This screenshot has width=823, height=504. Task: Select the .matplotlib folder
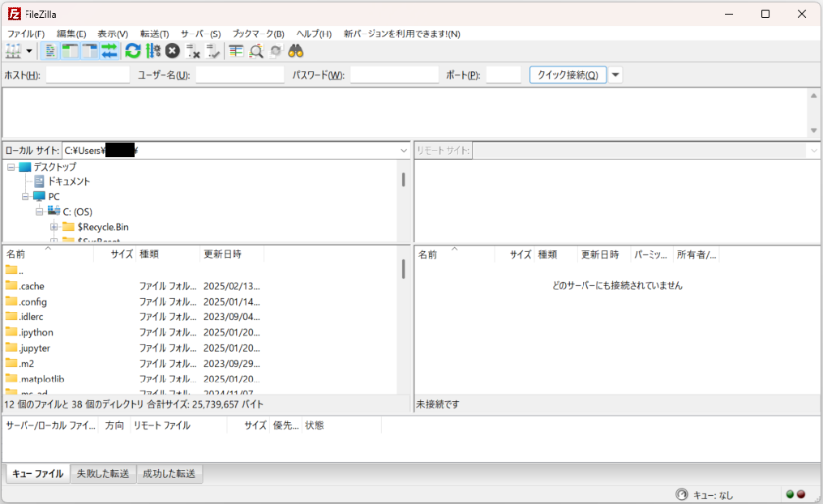click(41, 378)
